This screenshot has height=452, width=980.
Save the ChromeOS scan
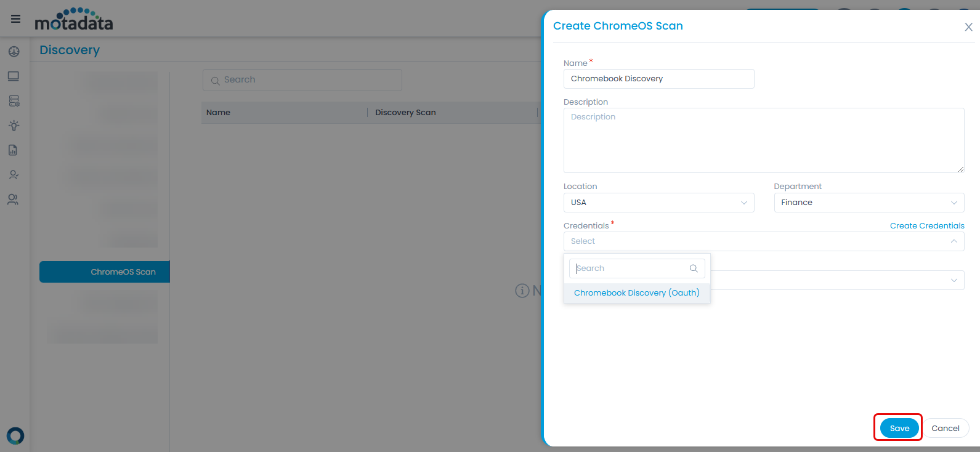[x=899, y=428]
